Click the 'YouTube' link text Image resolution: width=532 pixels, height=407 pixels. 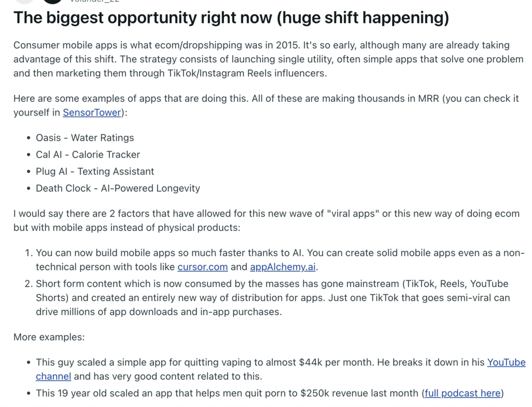tap(506, 362)
